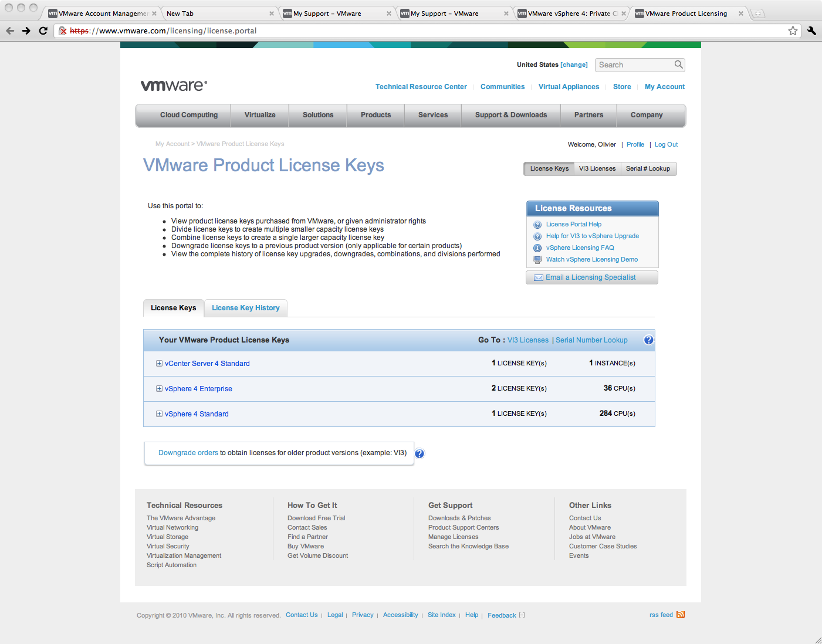Click into the Search input field
Viewport: 822px width, 644px height.
635,65
